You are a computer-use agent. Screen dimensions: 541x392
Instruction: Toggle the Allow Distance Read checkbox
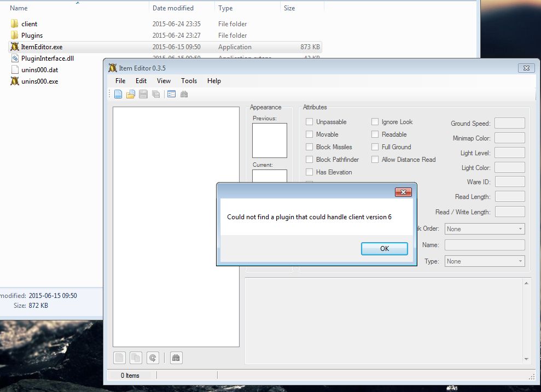(375, 159)
